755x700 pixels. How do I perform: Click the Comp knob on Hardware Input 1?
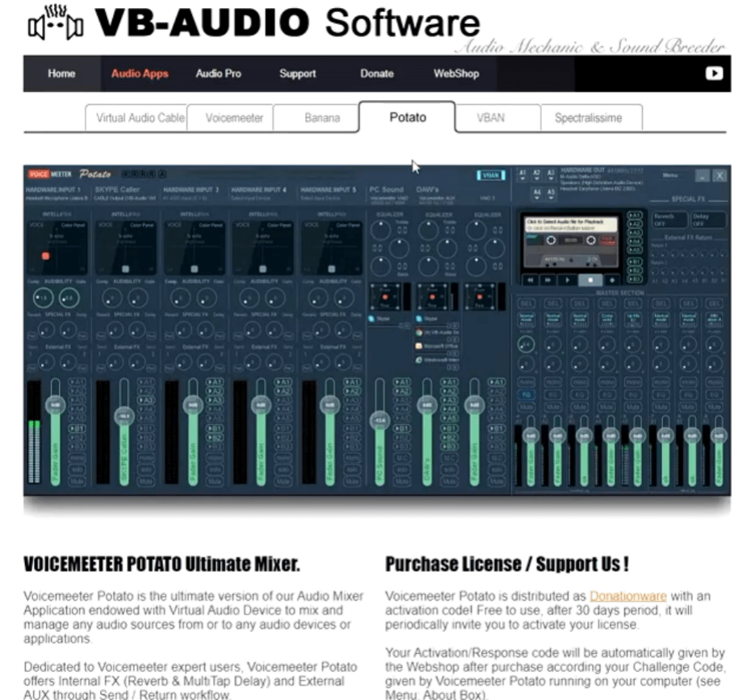[x=43, y=298]
